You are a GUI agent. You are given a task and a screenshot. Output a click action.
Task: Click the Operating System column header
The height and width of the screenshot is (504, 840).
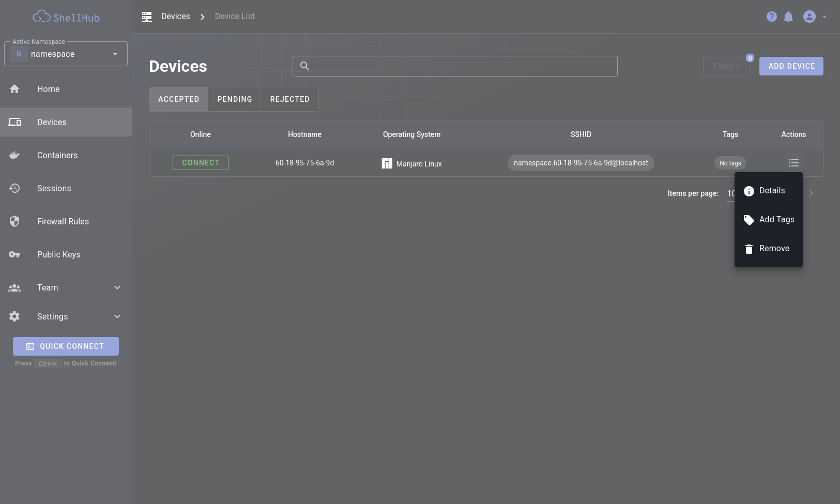pyautogui.click(x=411, y=134)
